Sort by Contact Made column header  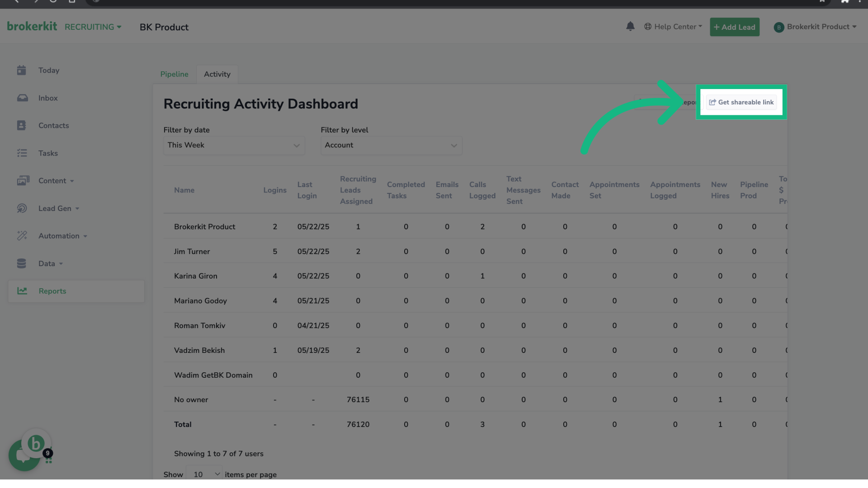565,190
